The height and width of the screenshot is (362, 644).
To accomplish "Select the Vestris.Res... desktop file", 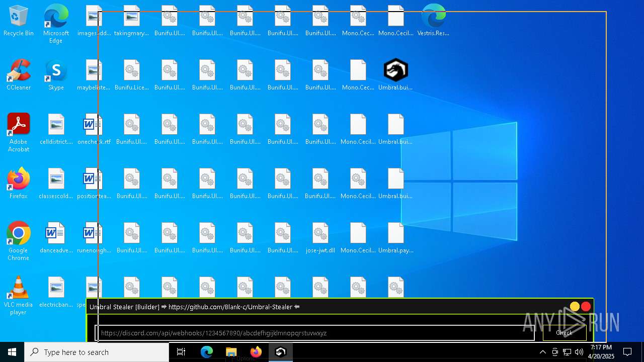I will 433,21.
